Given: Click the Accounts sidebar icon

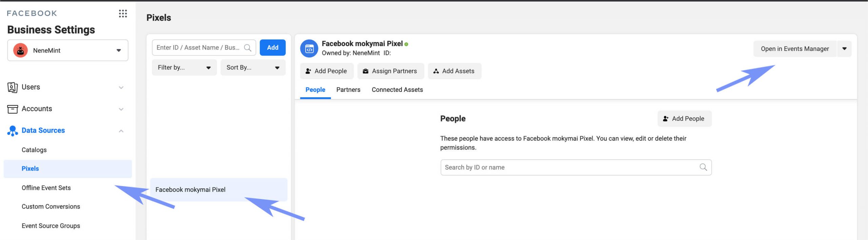Looking at the screenshot, I should click(x=13, y=109).
